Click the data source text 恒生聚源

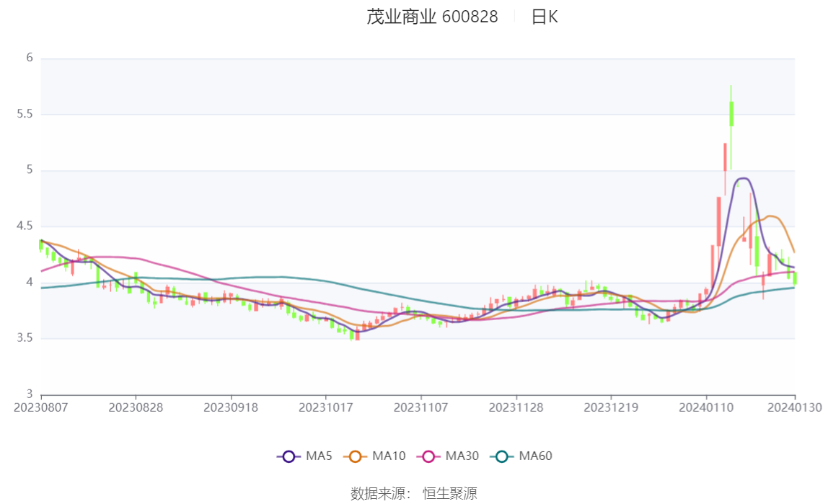(450, 493)
